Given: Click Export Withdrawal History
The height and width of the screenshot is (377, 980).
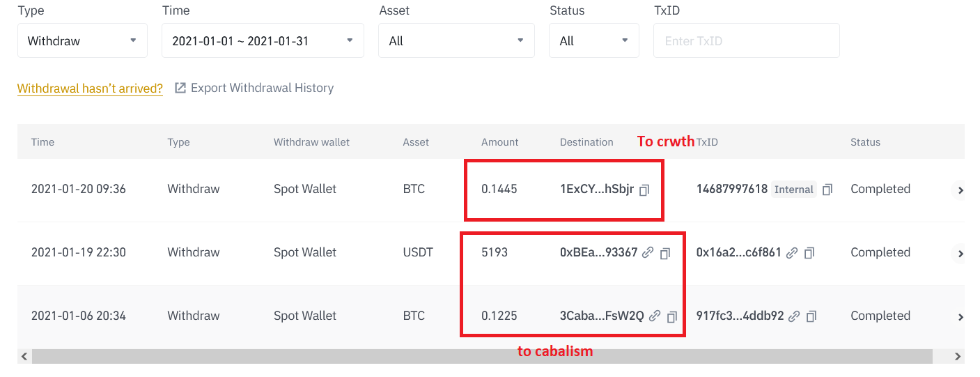Looking at the screenshot, I should (254, 88).
